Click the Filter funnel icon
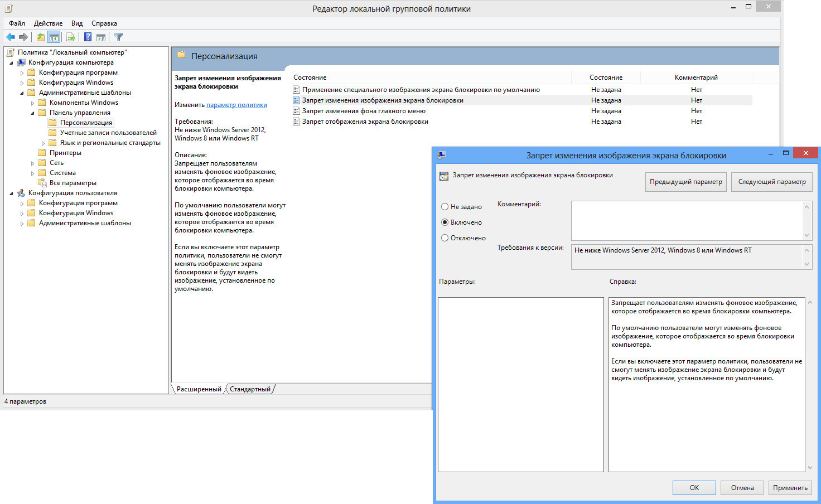Viewport: 821px width, 504px height. point(118,37)
